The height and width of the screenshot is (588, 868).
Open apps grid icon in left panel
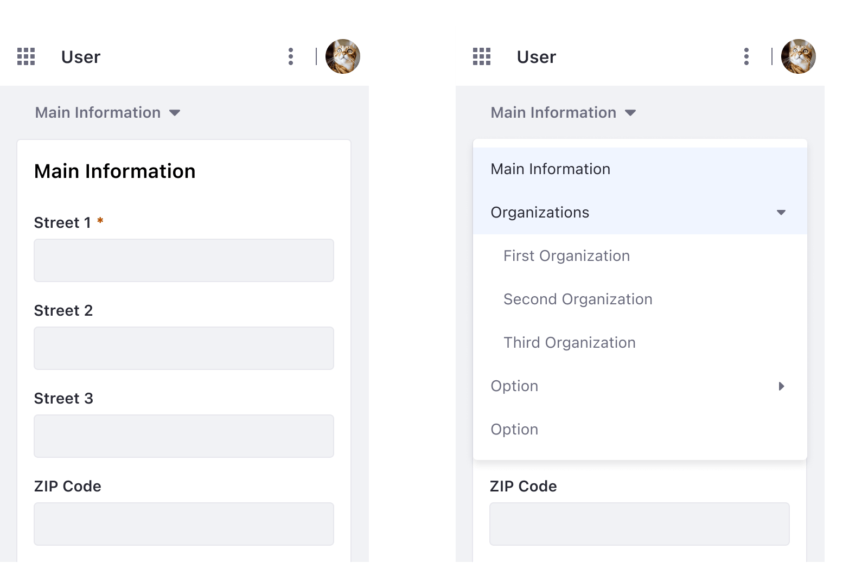tap(26, 56)
